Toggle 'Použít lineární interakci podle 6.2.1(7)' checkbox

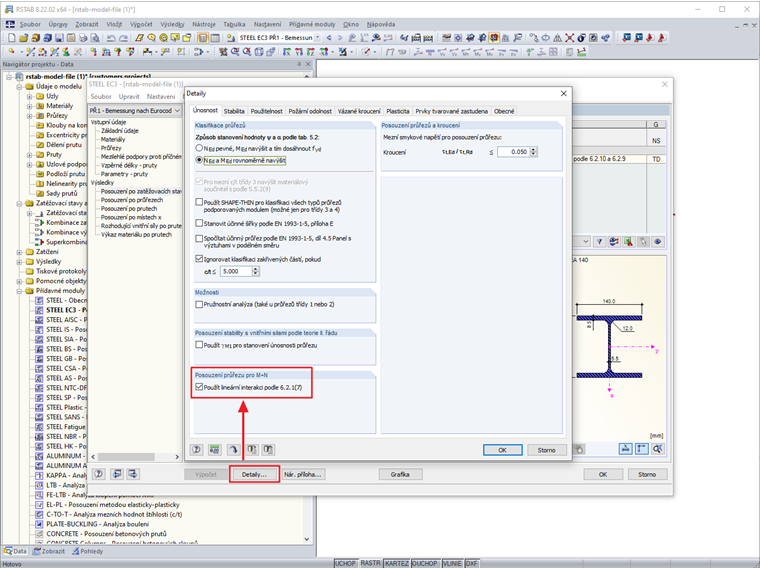pyautogui.click(x=199, y=387)
